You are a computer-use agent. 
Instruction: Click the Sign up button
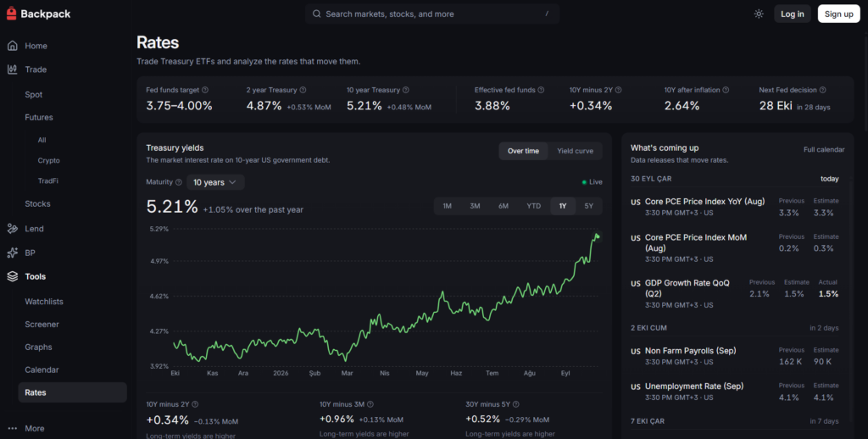[x=838, y=14]
